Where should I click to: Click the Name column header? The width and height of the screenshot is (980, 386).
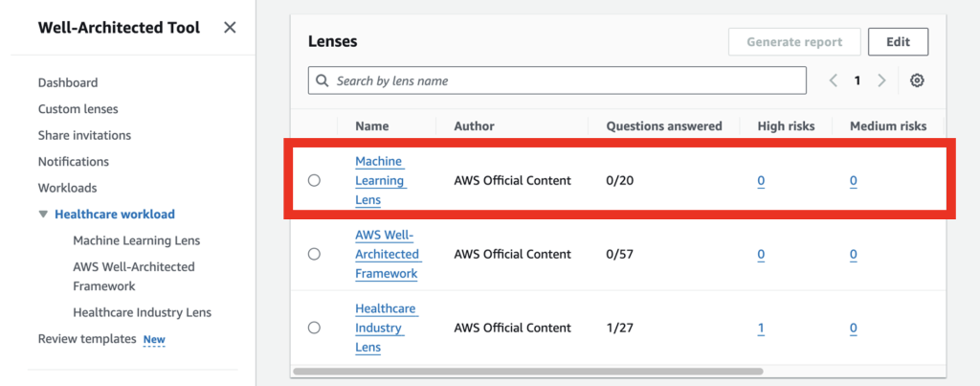point(372,126)
